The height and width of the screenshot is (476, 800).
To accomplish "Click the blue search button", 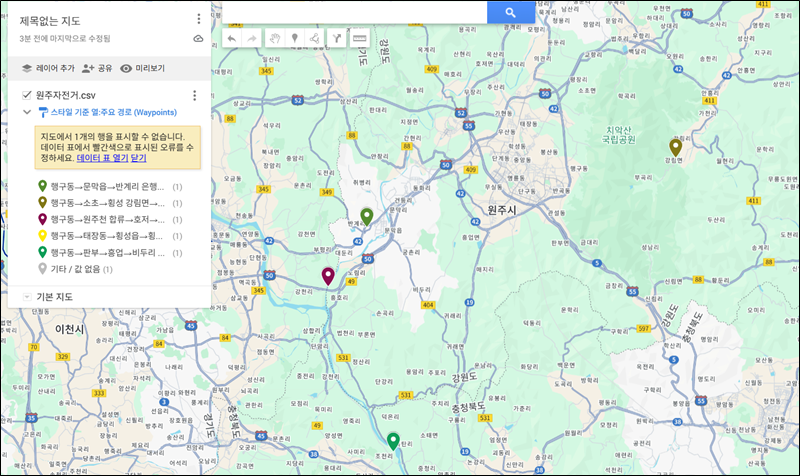I will pyautogui.click(x=511, y=12).
